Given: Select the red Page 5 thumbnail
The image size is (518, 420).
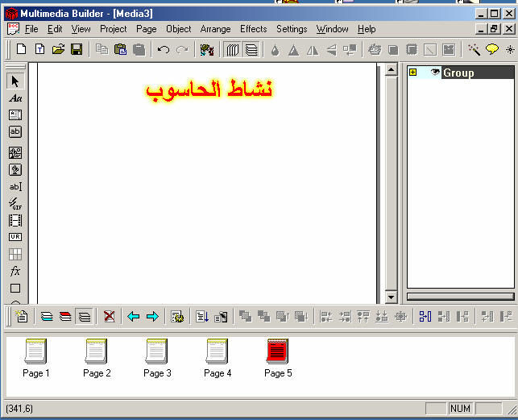Looking at the screenshot, I should click(x=278, y=358).
